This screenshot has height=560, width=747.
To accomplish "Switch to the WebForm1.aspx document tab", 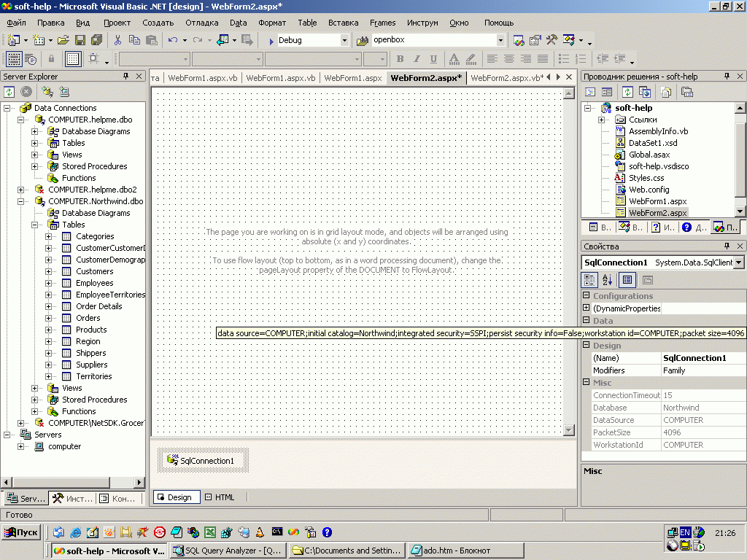I will (x=353, y=78).
